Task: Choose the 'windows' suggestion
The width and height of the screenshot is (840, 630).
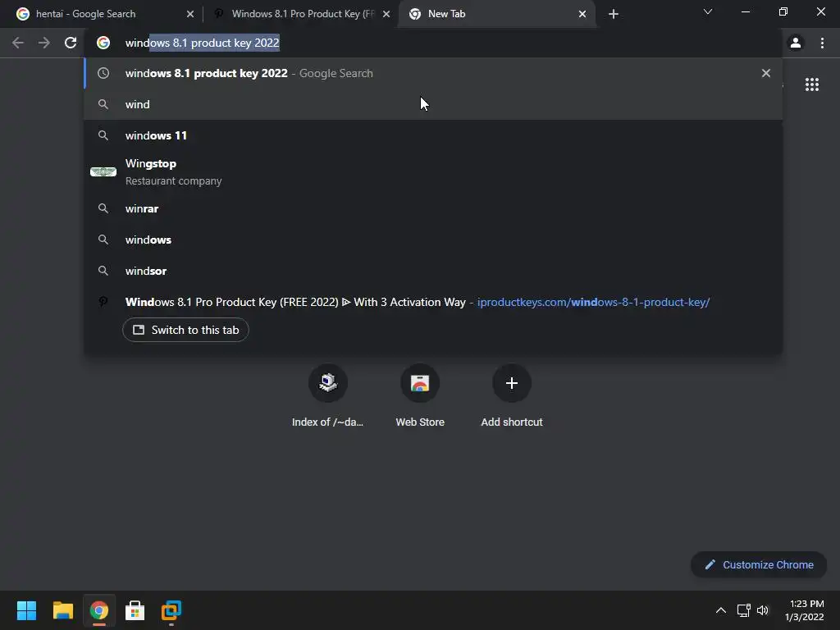Action: point(433,240)
